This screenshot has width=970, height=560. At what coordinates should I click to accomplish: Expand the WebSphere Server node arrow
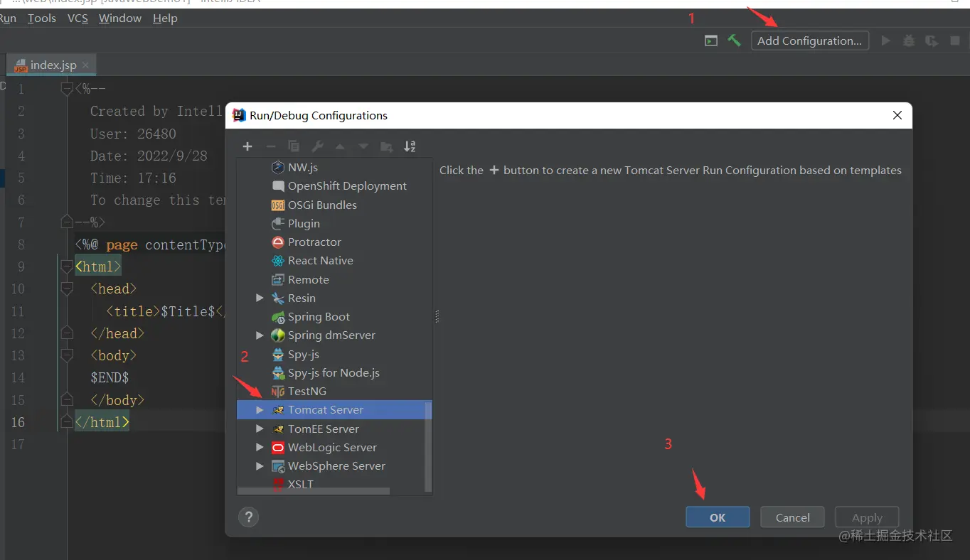tap(260, 466)
